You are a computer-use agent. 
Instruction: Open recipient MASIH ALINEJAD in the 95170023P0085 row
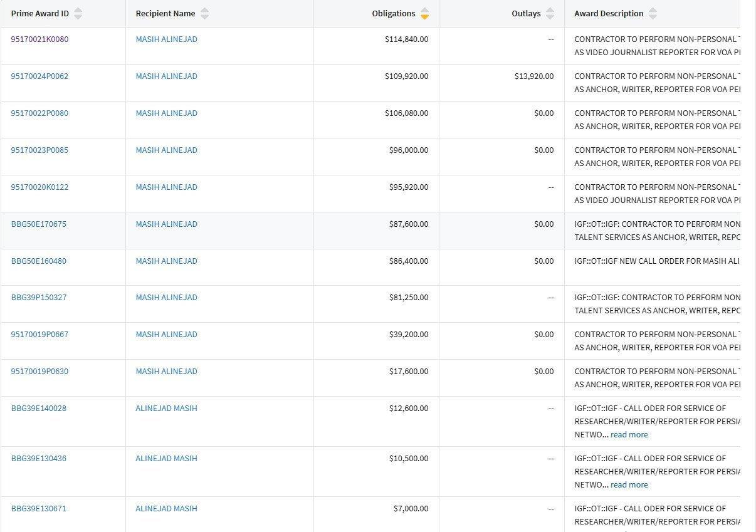pyautogui.click(x=166, y=150)
